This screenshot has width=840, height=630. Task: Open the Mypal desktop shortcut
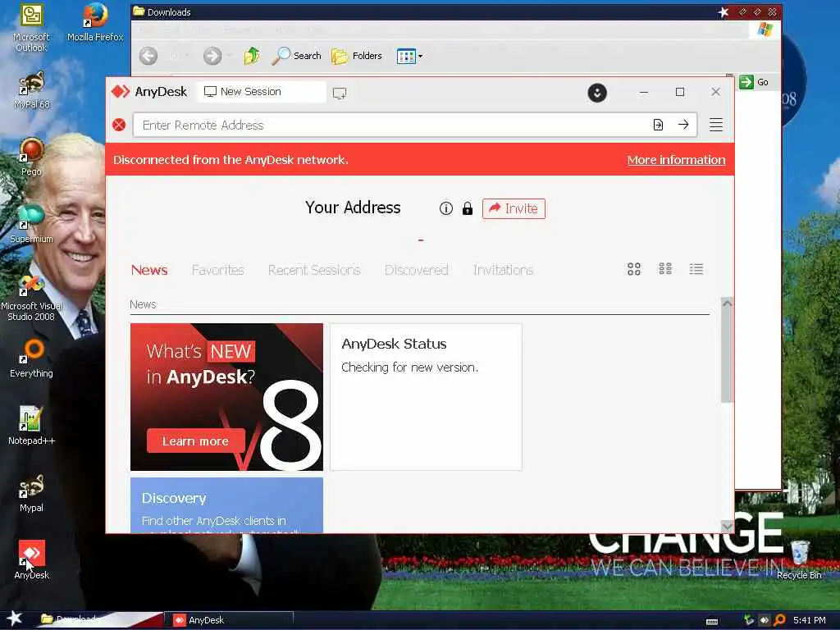click(32, 493)
